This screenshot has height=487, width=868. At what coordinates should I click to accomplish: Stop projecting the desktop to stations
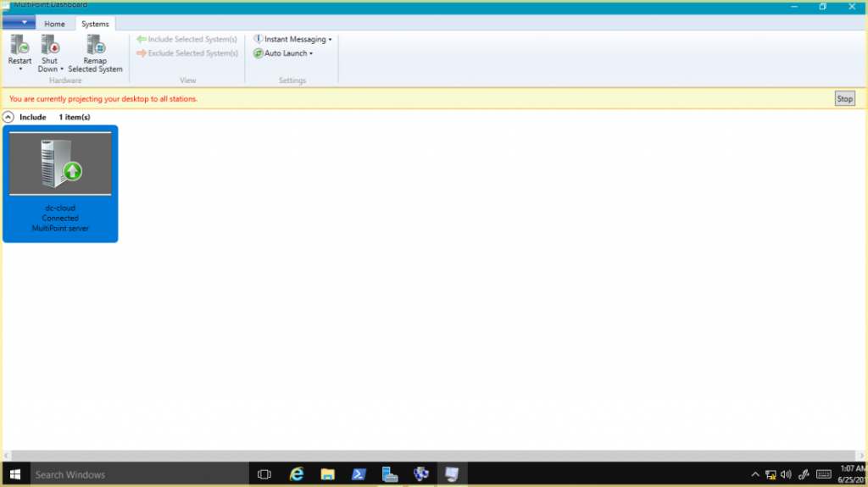(x=845, y=98)
